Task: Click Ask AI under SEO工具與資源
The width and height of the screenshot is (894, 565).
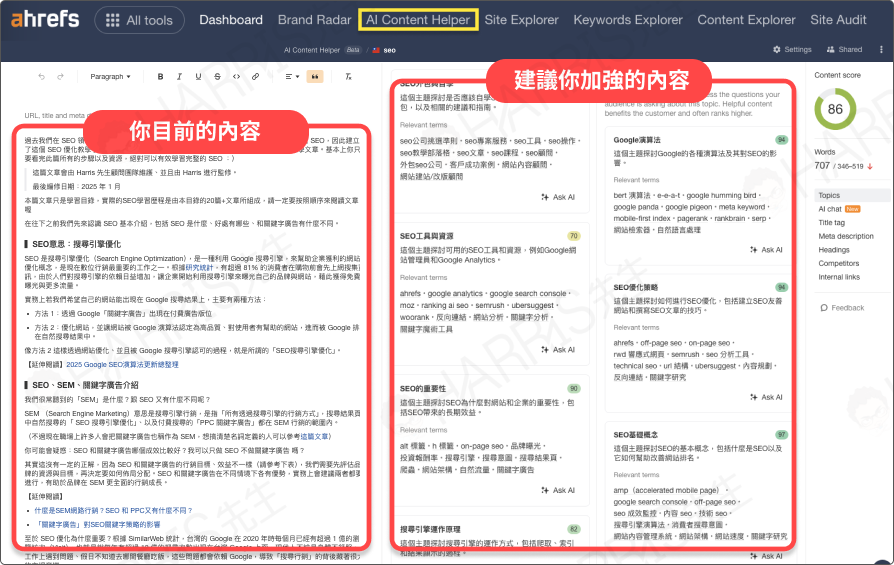Action: tap(558, 349)
